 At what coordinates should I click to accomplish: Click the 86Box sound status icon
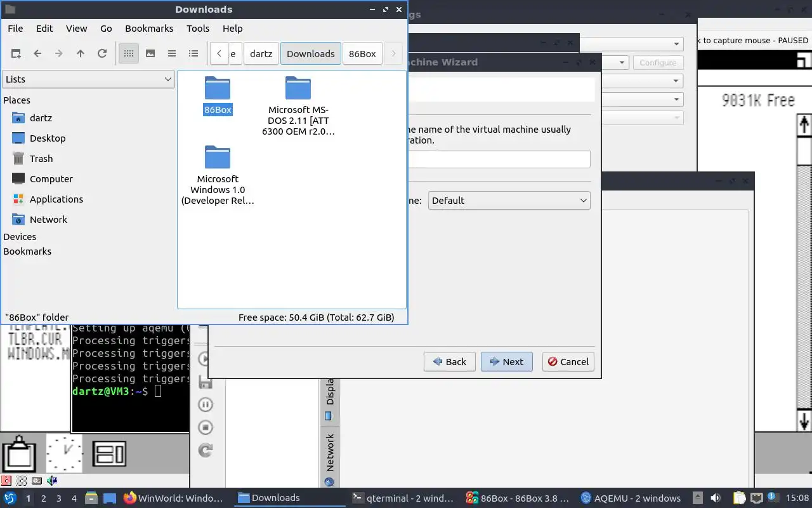[52, 481]
